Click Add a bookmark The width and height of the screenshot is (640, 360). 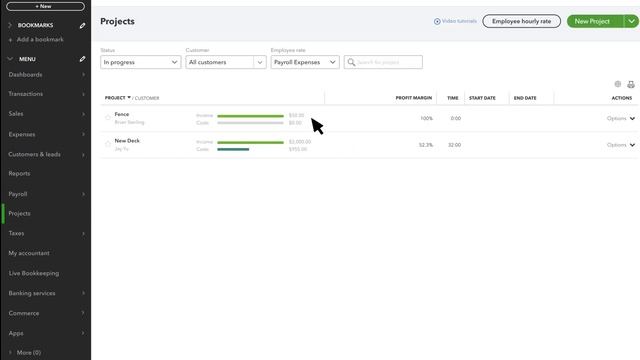click(37, 40)
